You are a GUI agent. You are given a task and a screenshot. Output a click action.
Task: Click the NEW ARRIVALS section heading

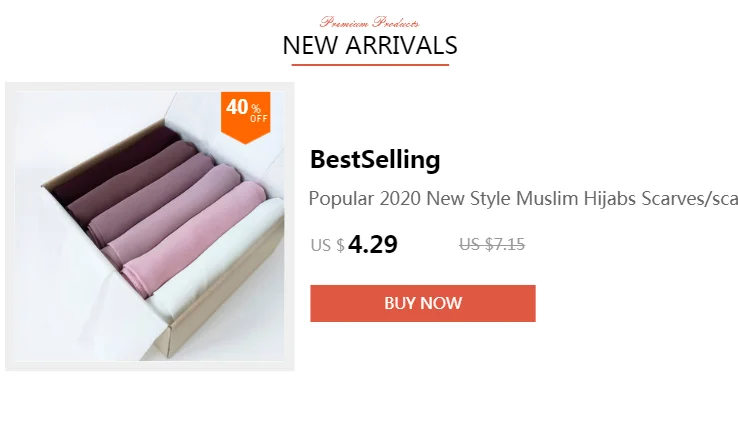(x=370, y=46)
